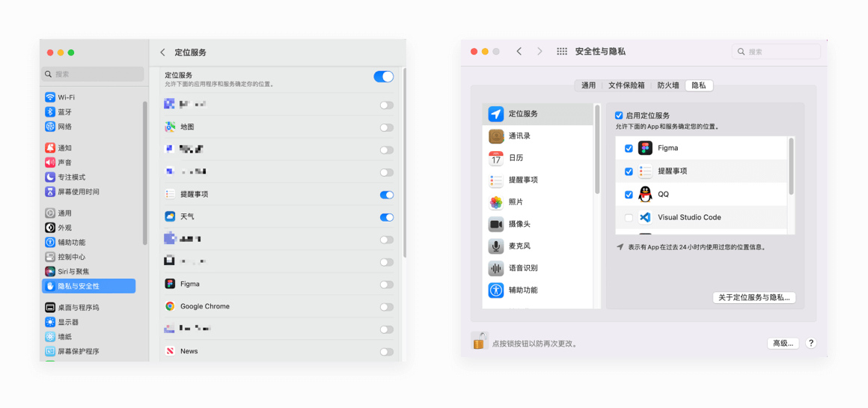Show all preferences with the grid icon
Viewport: 868px width, 408px height.
pyautogui.click(x=562, y=51)
